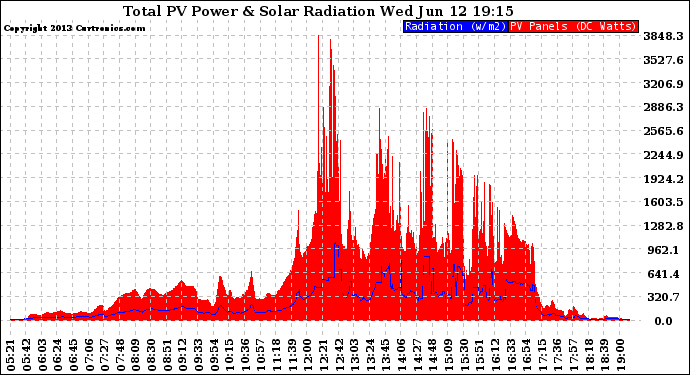
Task: Click the 3527.6 y-axis value
Action: tap(663, 60)
